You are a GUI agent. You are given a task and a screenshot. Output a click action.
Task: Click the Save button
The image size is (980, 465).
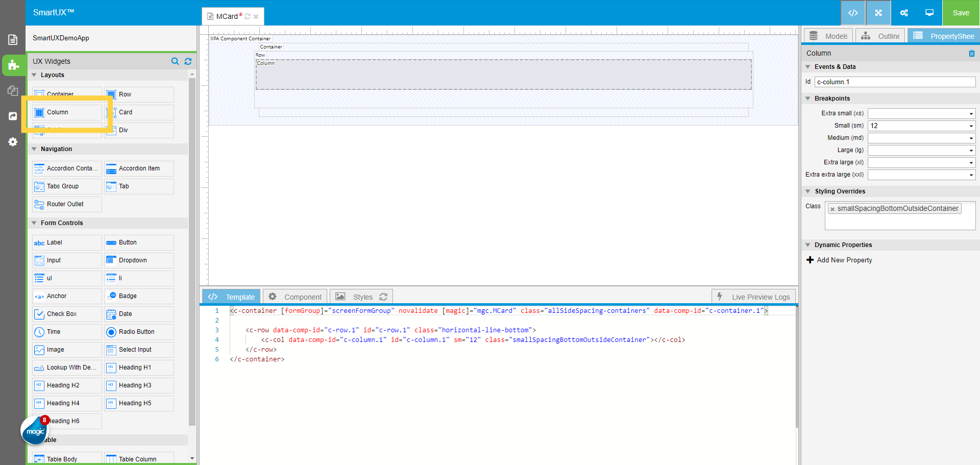point(961,13)
